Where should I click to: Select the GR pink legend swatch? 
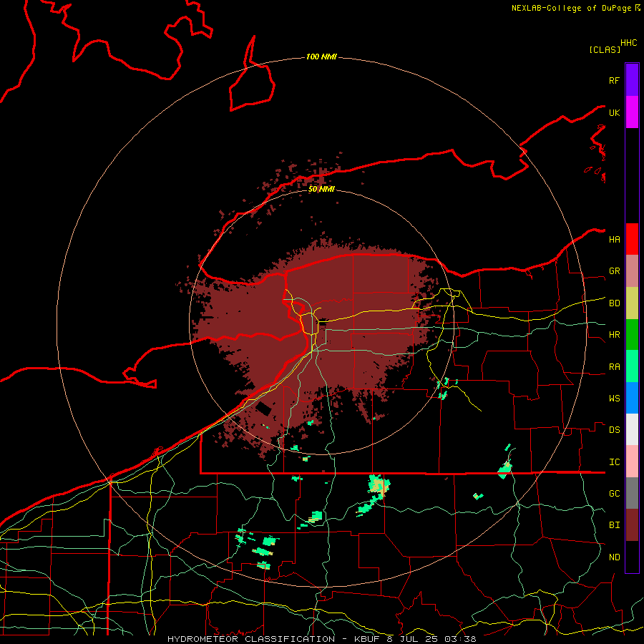tap(632, 271)
